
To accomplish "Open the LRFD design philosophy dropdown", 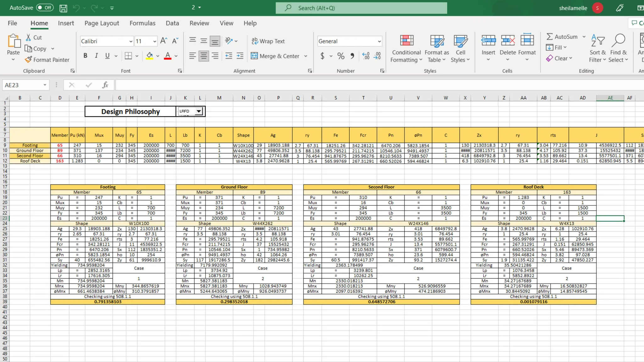I will pyautogui.click(x=199, y=111).
